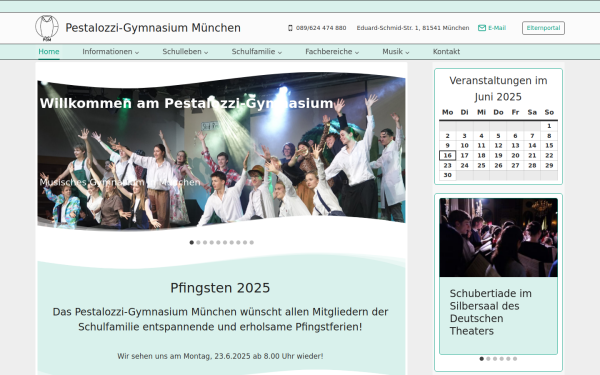Open the Elternportal button
This screenshot has width=600, height=375.
pos(543,28)
